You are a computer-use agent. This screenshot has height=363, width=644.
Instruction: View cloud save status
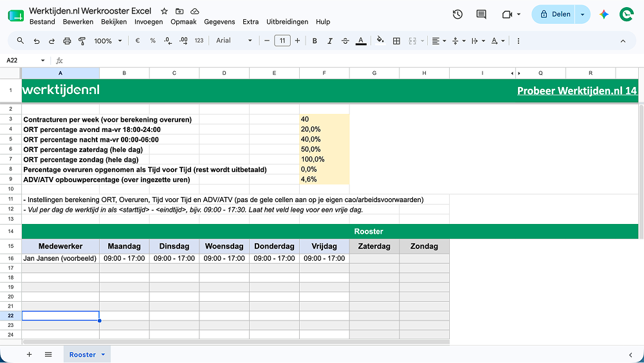click(x=195, y=11)
